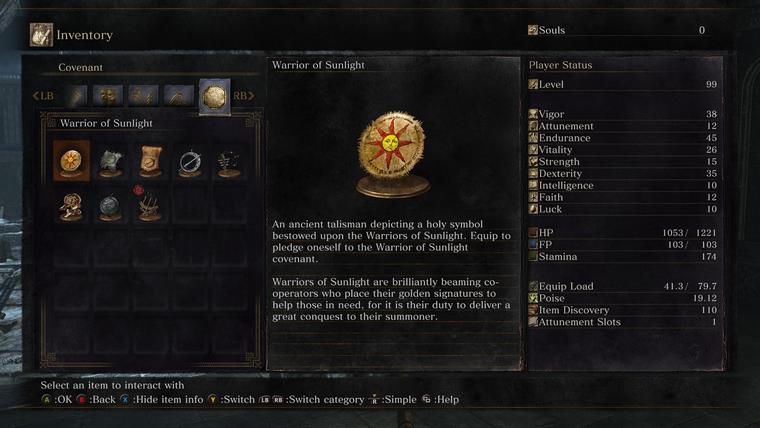
Task: Toggle Hide item info with X prompt
Action: [x=162, y=399]
